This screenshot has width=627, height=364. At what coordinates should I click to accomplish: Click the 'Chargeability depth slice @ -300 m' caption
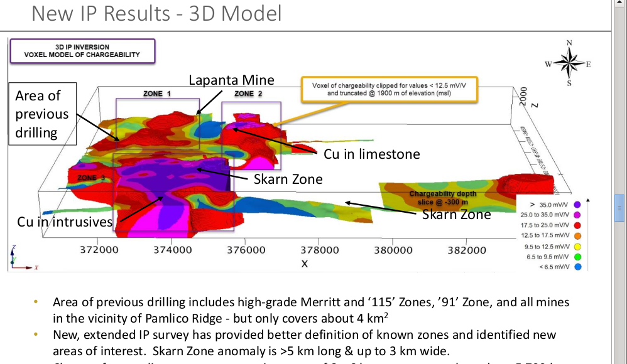[x=443, y=198]
